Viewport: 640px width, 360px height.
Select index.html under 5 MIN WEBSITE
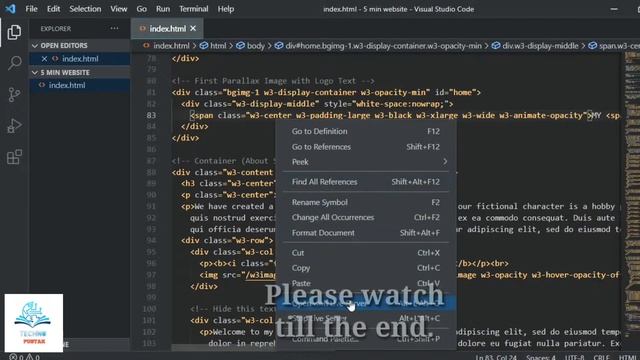click(x=80, y=85)
